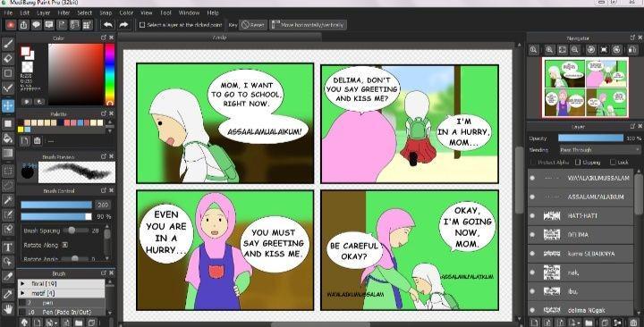Enable Lock checkbox in Layer panel

coord(614,163)
